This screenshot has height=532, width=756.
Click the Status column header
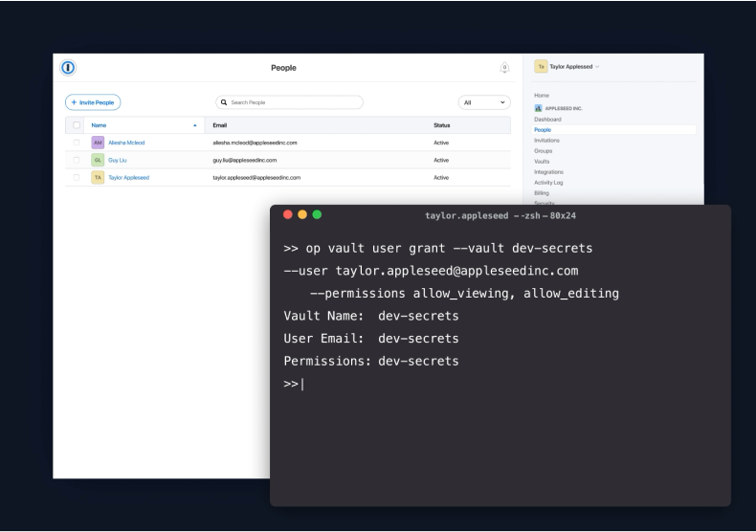click(x=442, y=125)
